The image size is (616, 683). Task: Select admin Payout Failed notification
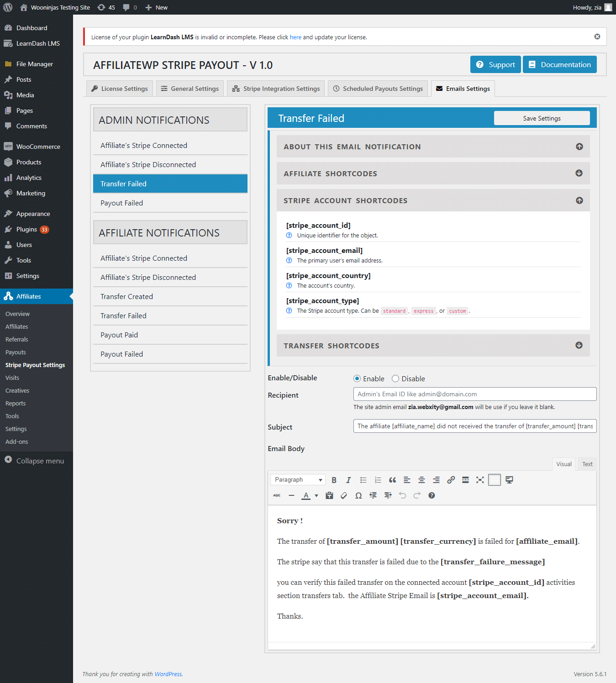170,203
